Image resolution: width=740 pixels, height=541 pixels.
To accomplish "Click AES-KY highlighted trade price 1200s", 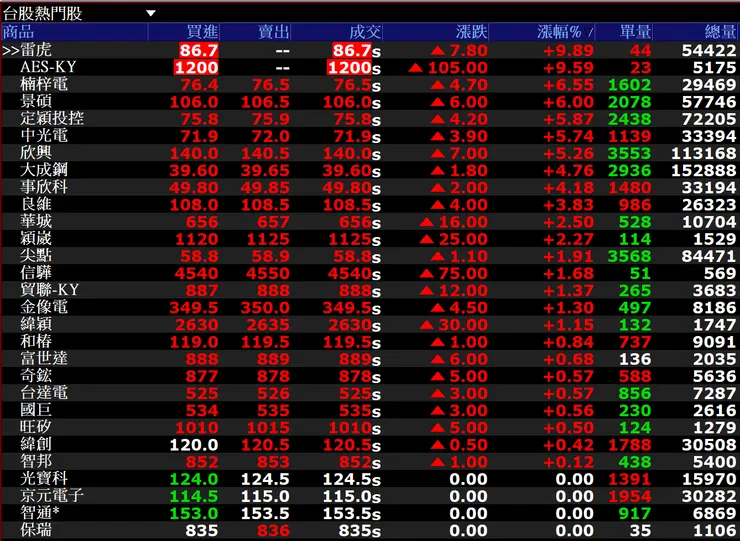I will 353,68.
